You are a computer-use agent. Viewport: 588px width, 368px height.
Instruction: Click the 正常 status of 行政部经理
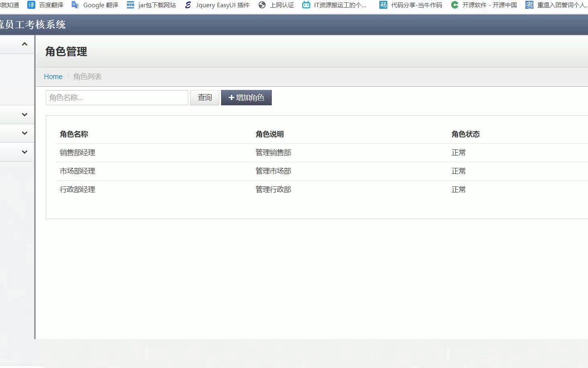[x=459, y=190]
